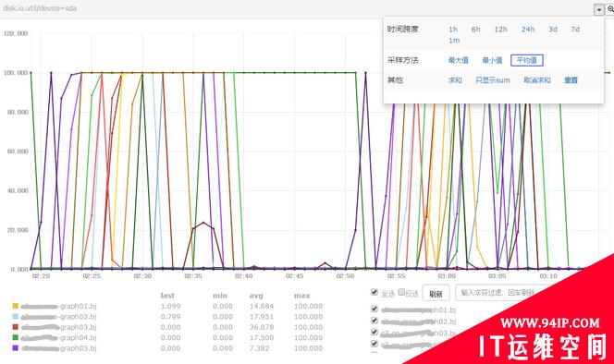
Task: Select the graph04.bj legend label
Action: tap(59, 338)
